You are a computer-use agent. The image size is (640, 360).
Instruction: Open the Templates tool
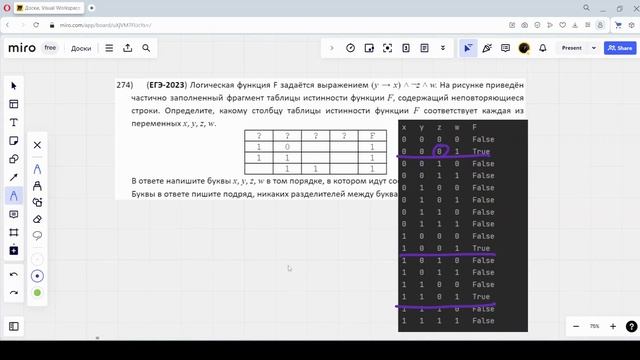tap(13, 104)
